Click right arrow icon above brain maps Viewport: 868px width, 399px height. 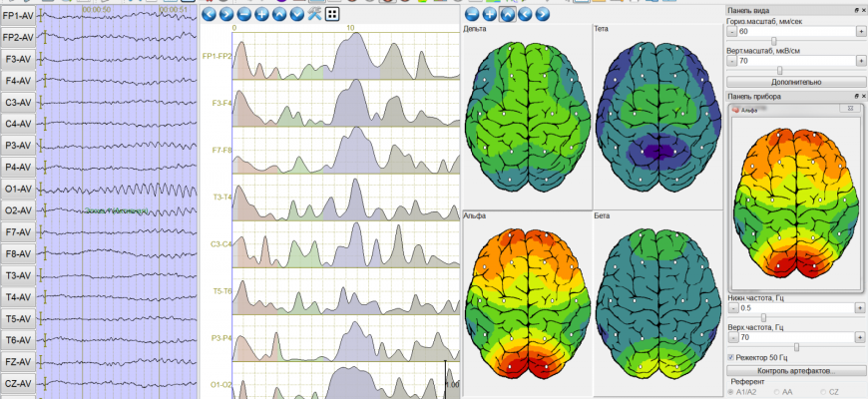click(543, 14)
